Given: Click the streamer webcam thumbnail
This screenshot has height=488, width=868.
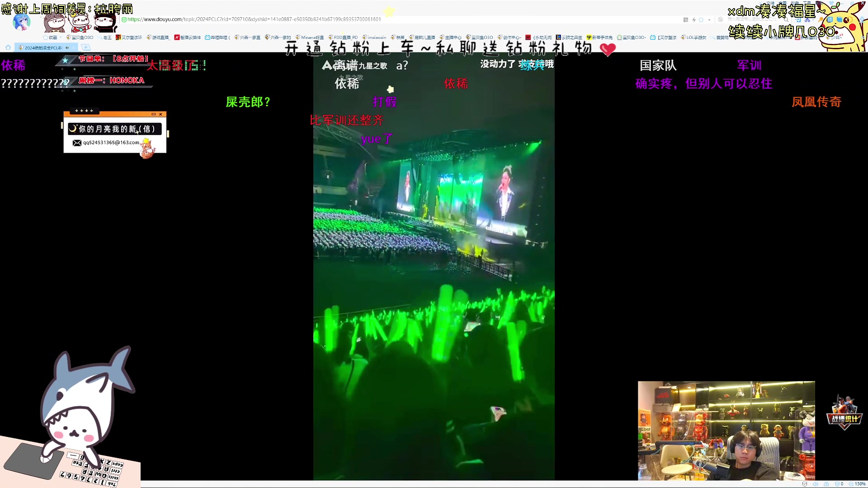Looking at the screenshot, I should [726, 430].
